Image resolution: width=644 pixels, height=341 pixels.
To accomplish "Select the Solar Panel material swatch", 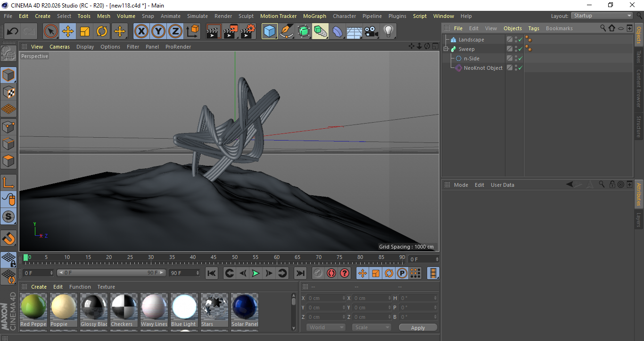I will click(245, 310).
